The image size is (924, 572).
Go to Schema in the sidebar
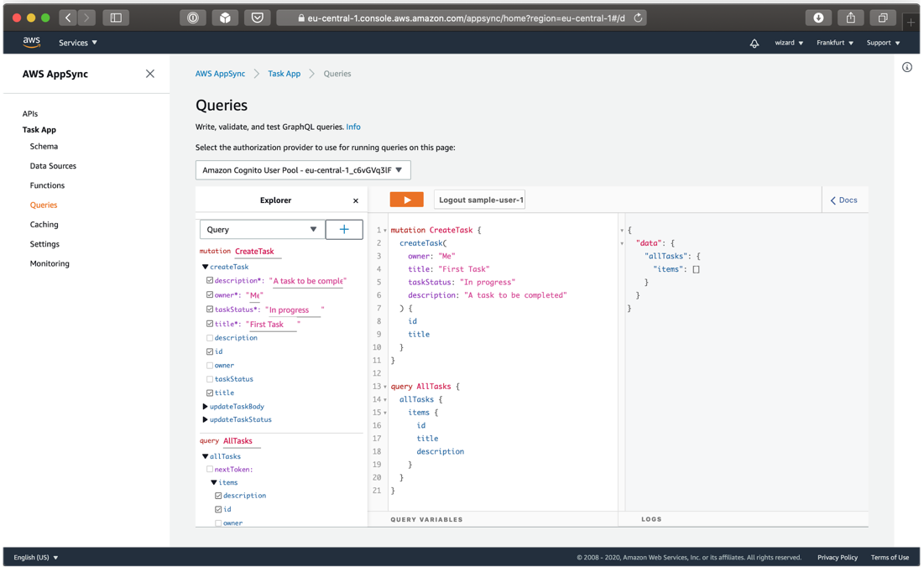tap(44, 147)
